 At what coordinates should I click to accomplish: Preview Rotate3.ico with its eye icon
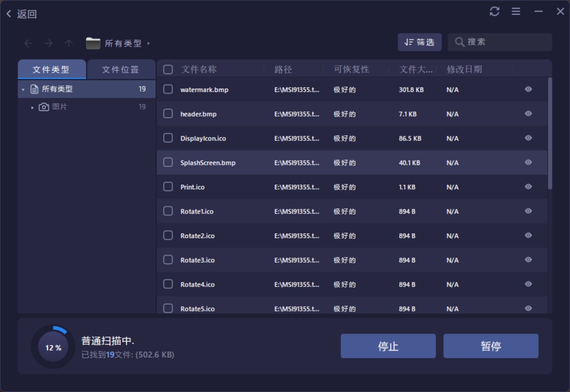(528, 260)
